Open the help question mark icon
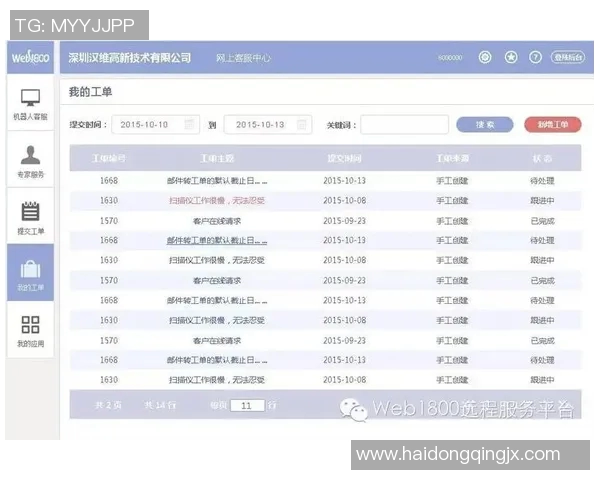The image size is (600, 480). coord(535,57)
